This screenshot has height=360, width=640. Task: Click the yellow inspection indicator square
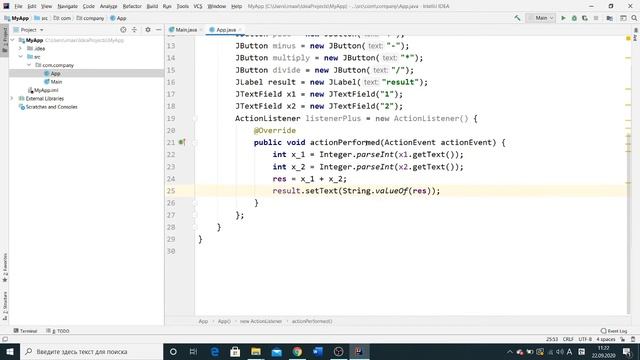(628, 38)
